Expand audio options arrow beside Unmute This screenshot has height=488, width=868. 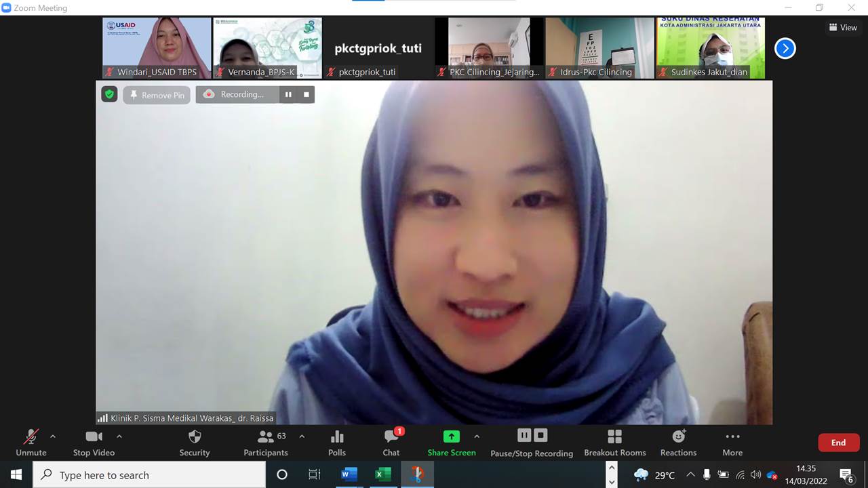point(53,436)
